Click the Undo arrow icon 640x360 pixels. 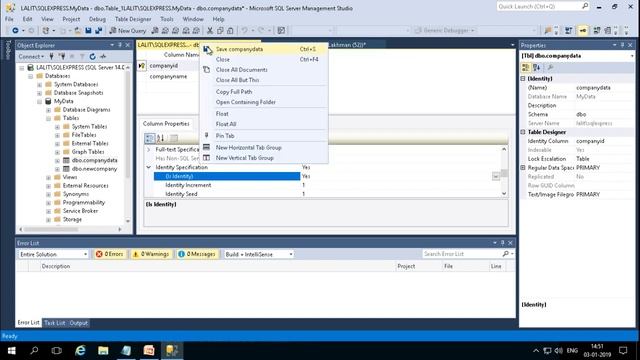coord(244,31)
